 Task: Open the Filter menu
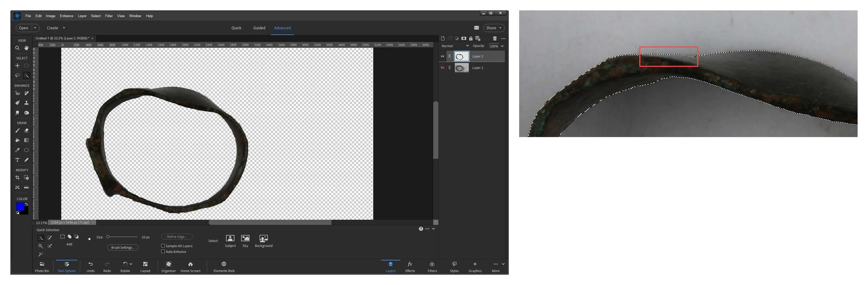click(x=108, y=16)
